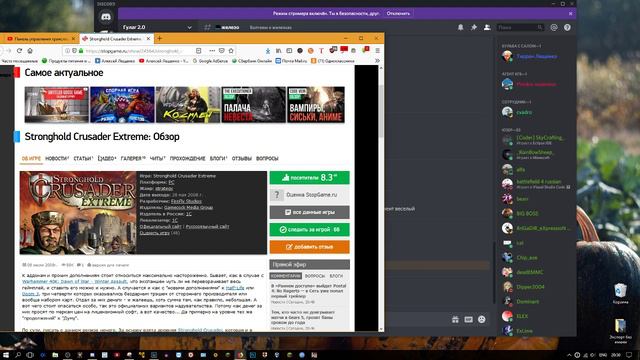This screenshot has width=640, height=360.
Task: Reload the page in Firefox
Action: coord(19,51)
